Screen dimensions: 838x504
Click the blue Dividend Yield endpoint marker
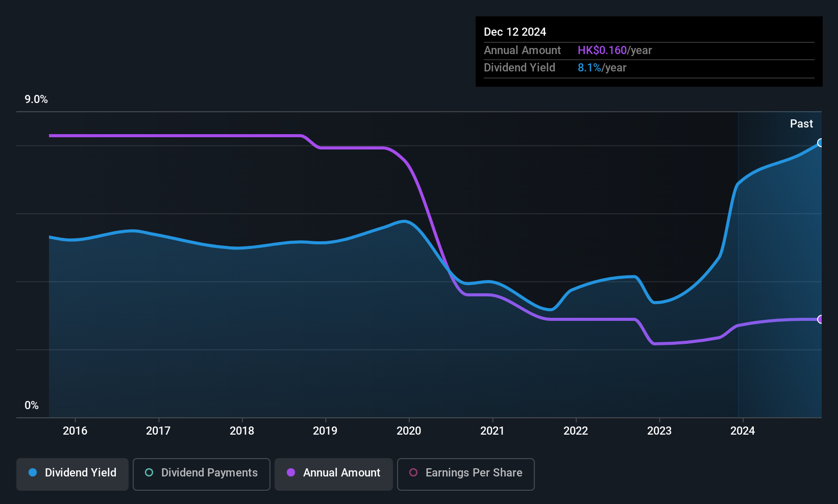click(820, 143)
